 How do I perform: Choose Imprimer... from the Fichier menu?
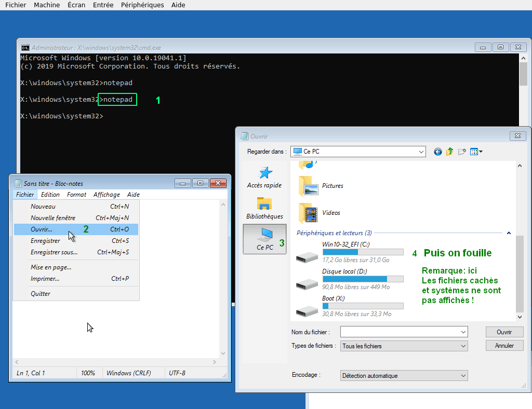pos(76,279)
